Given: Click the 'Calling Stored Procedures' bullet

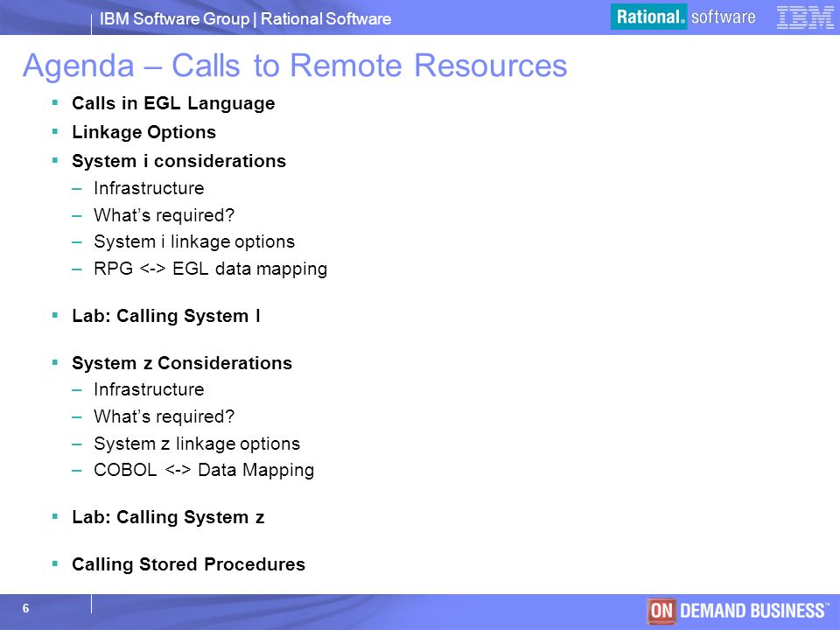Looking at the screenshot, I should pos(188,564).
